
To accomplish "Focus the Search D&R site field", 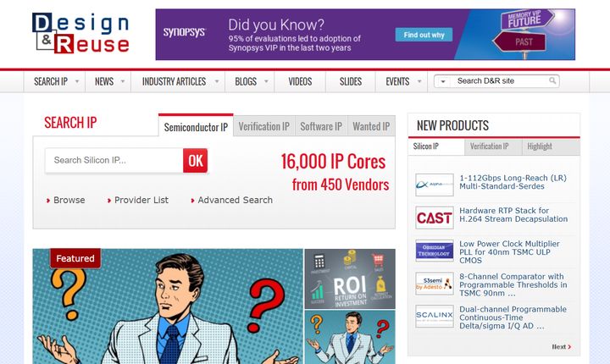I will point(500,81).
